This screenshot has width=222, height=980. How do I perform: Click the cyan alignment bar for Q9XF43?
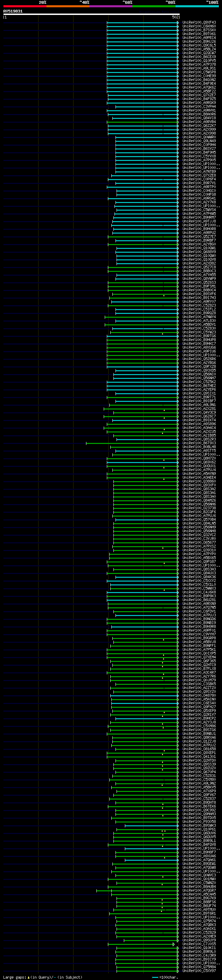click(143, 23)
